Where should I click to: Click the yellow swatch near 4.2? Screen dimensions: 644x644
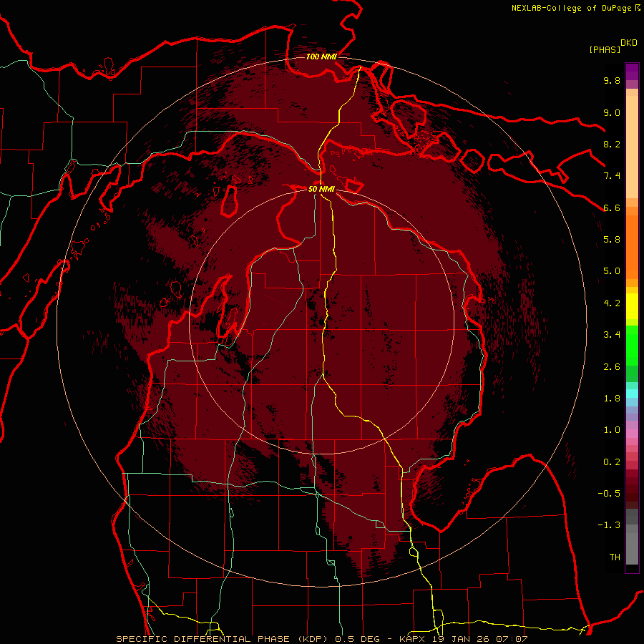click(632, 306)
